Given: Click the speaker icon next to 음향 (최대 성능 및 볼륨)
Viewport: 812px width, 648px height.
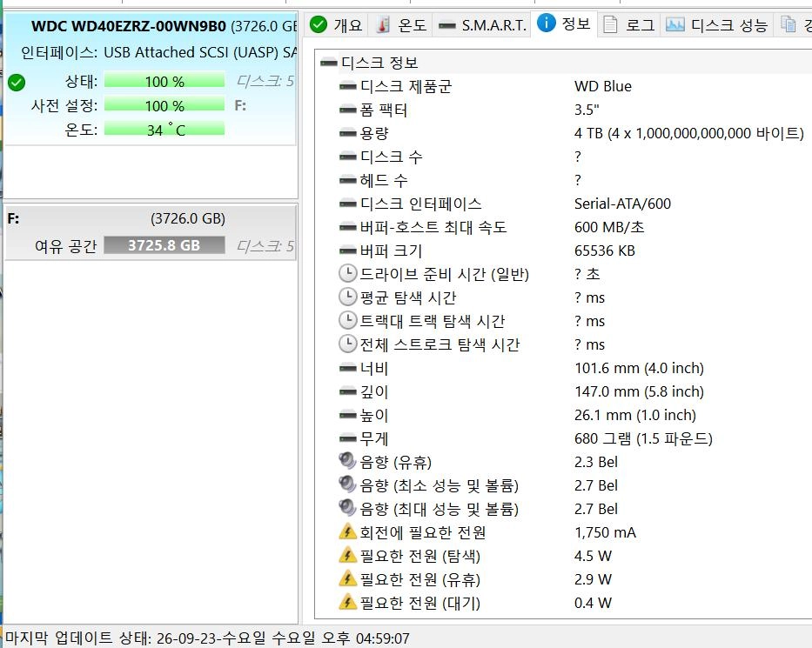Looking at the screenshot, I should pyautogui.click(x=347, y=508).
